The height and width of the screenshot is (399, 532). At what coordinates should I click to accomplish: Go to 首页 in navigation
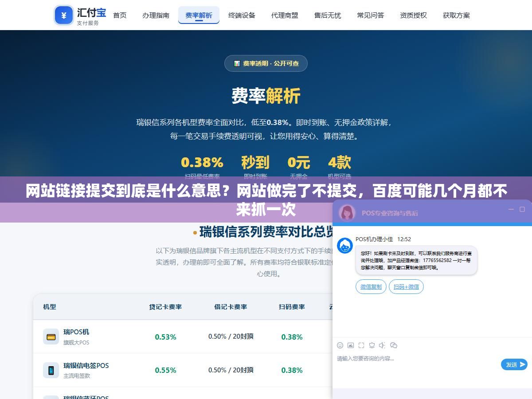[120, 15]
